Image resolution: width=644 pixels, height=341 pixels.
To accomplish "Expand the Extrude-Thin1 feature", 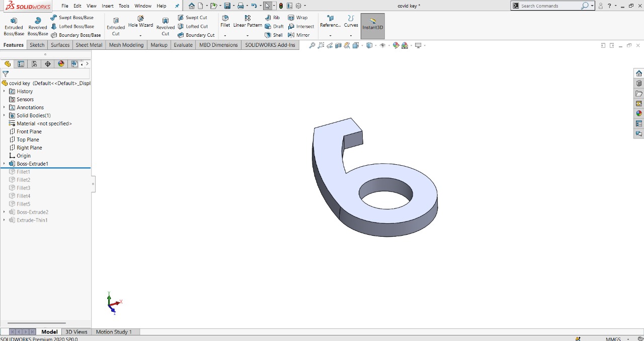I will pos(5,220).
